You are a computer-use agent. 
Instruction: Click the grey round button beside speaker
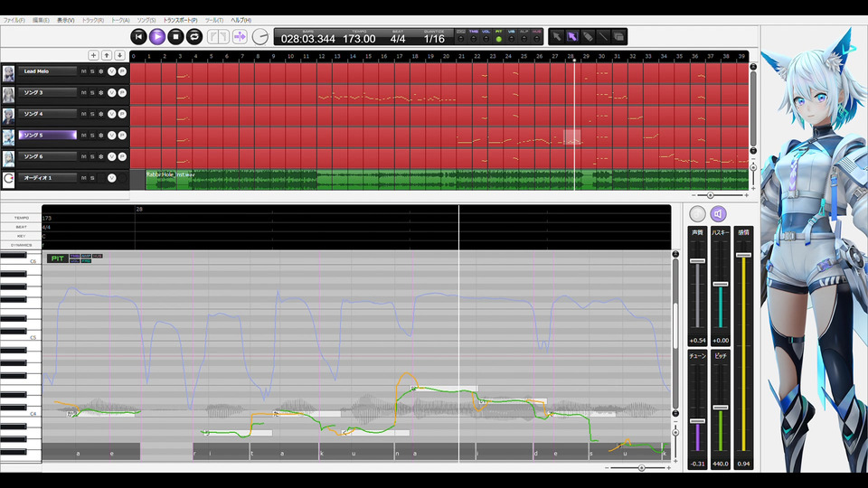tap(697, 213)
